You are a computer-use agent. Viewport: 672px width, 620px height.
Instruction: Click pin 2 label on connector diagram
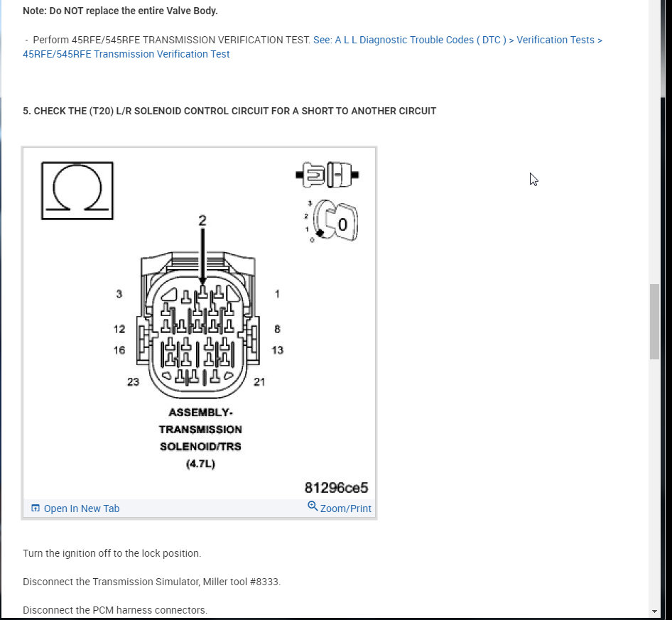(x=202, y=221)
